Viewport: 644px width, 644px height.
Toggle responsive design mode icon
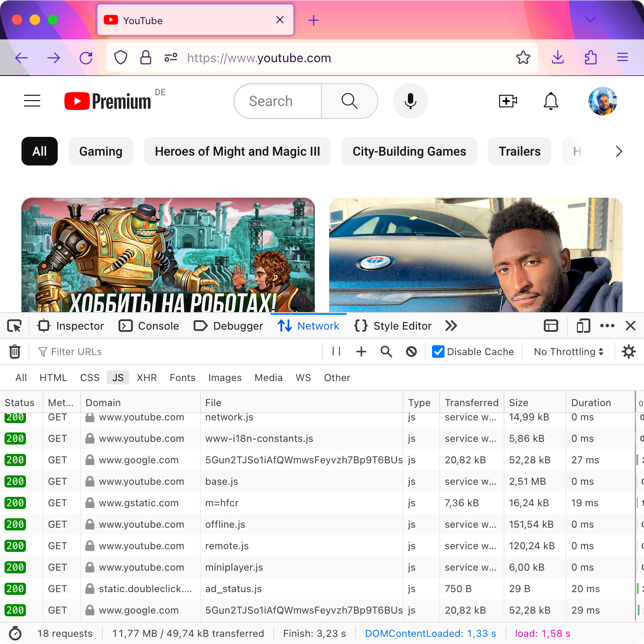583,326
